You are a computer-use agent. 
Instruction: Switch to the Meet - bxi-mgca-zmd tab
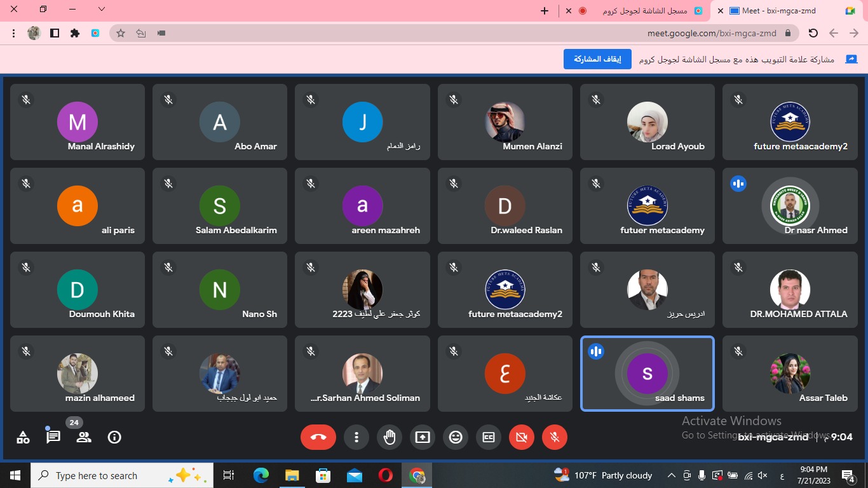pos(778,11)
